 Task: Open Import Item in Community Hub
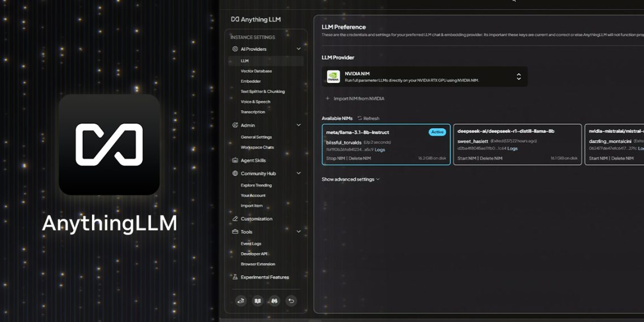pos(251,206)
